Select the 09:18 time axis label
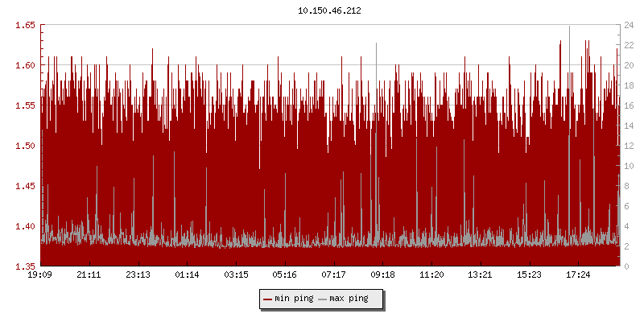The height and width of the screenshot is (322, 644). coord(382,275)
